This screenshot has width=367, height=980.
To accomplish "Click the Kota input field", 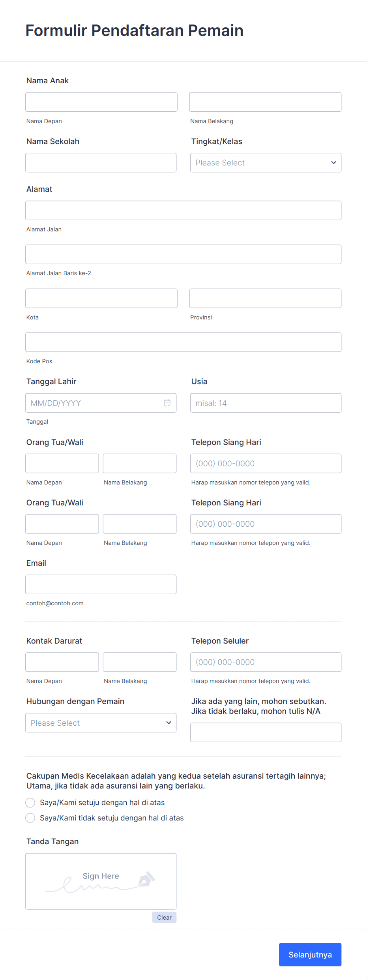I will click(101, 298).
